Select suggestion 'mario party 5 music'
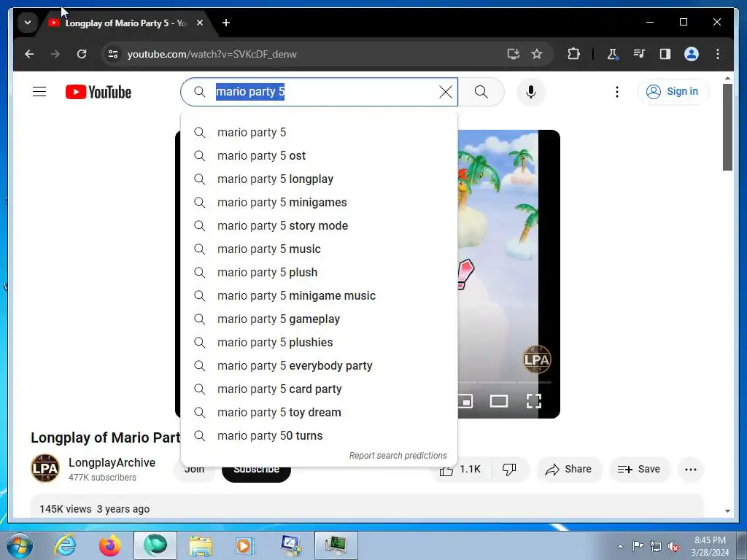This screenshot has width=747, height=560. coord(320,249)
